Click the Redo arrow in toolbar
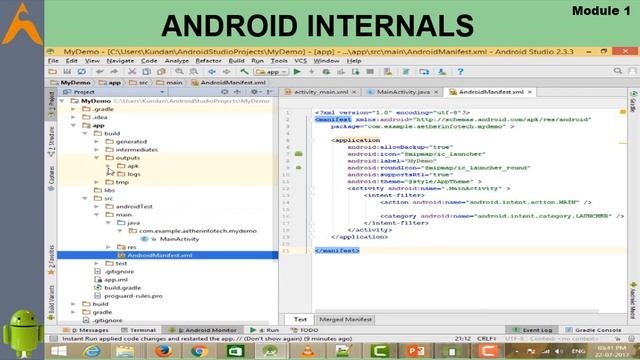This screenshot has height=360, width=640. (x=114, y=72)
